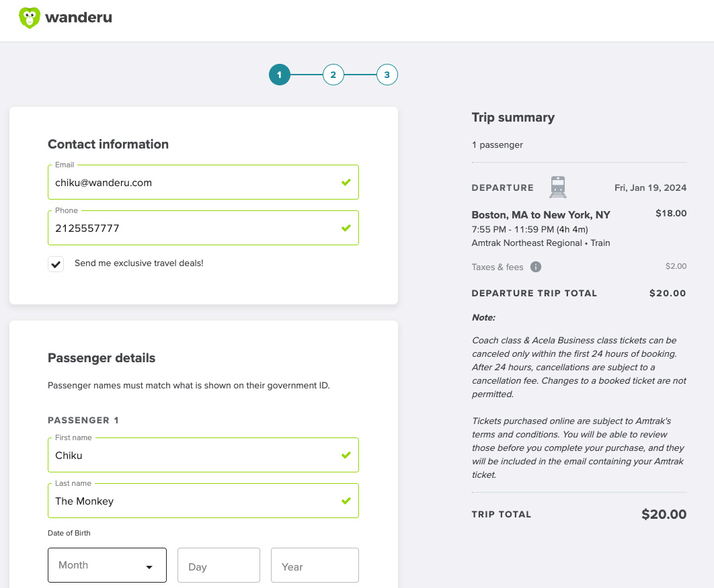Image resolution: width=714 pixels, height=588 pixels.
Task: Open the Month dropdown for Date of Birth
Action: coord(107,565)
